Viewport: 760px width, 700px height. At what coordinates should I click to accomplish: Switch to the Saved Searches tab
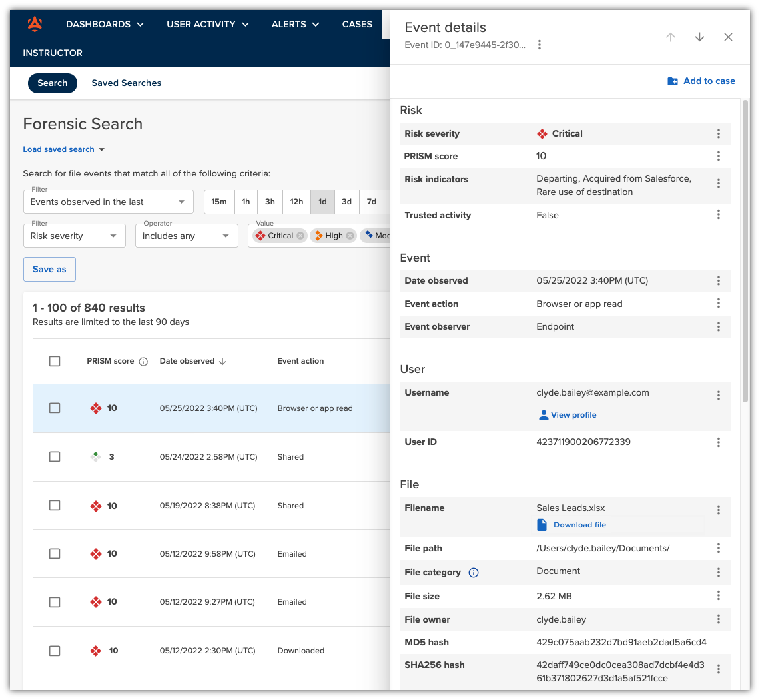click(126, 83)
